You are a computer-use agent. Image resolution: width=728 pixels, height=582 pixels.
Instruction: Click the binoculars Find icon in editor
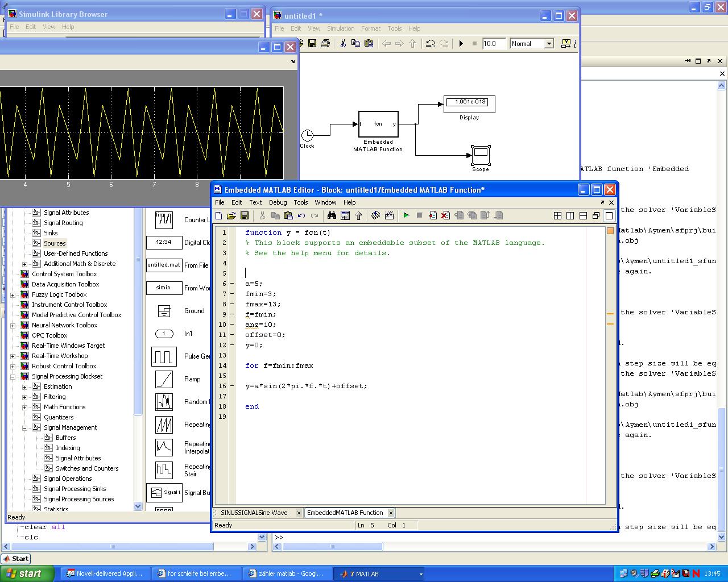pyautogui.click(x=332, y=215)
